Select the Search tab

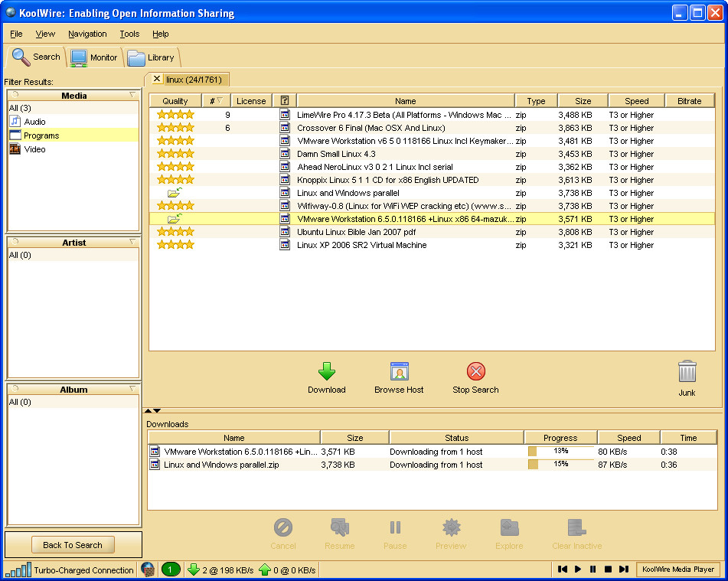coord(36,57)
